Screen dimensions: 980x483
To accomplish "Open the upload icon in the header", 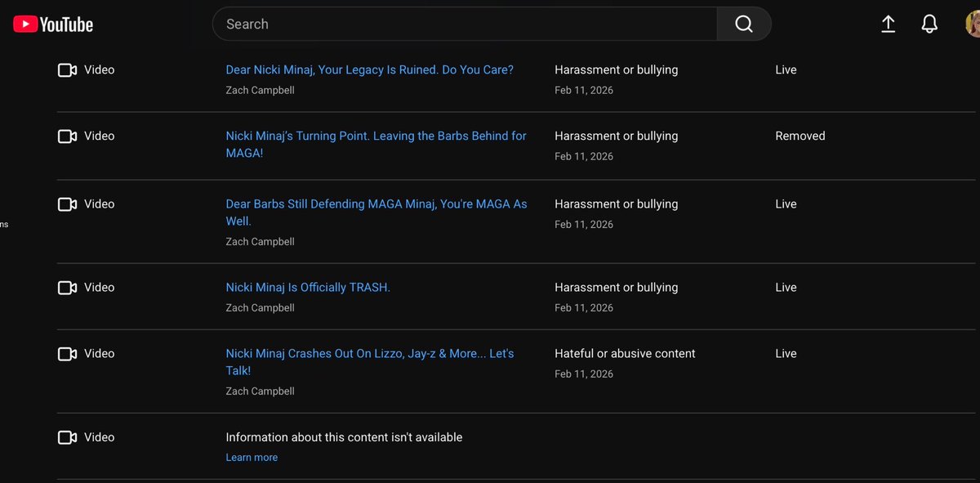I will 888,24.
